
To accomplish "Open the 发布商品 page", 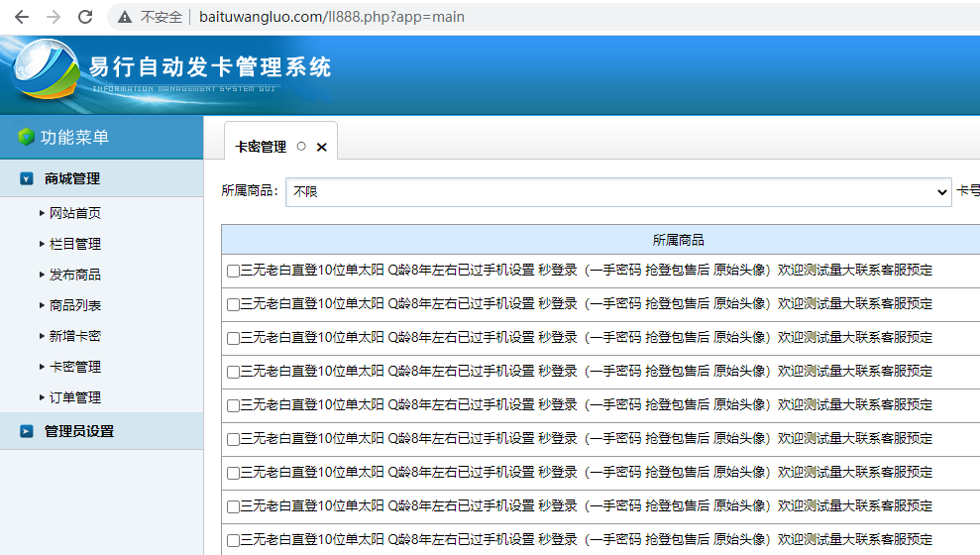I will (x=75, y=275).
